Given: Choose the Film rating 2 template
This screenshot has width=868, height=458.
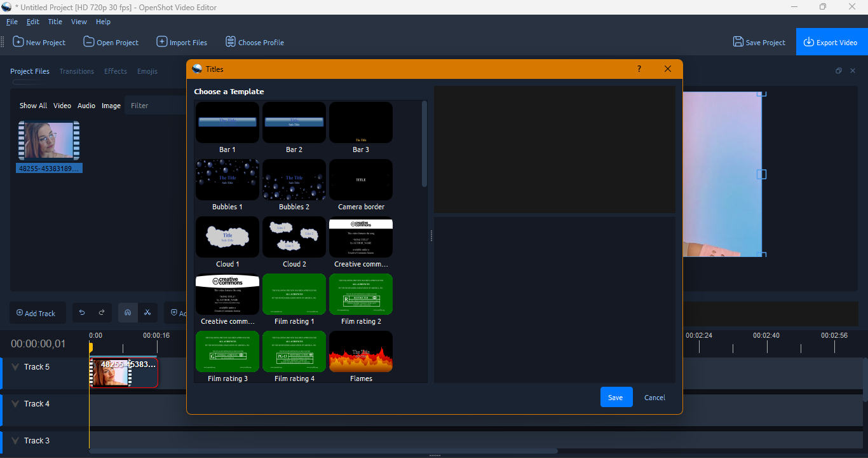Looking at the screenshot, I should (361, 300).
